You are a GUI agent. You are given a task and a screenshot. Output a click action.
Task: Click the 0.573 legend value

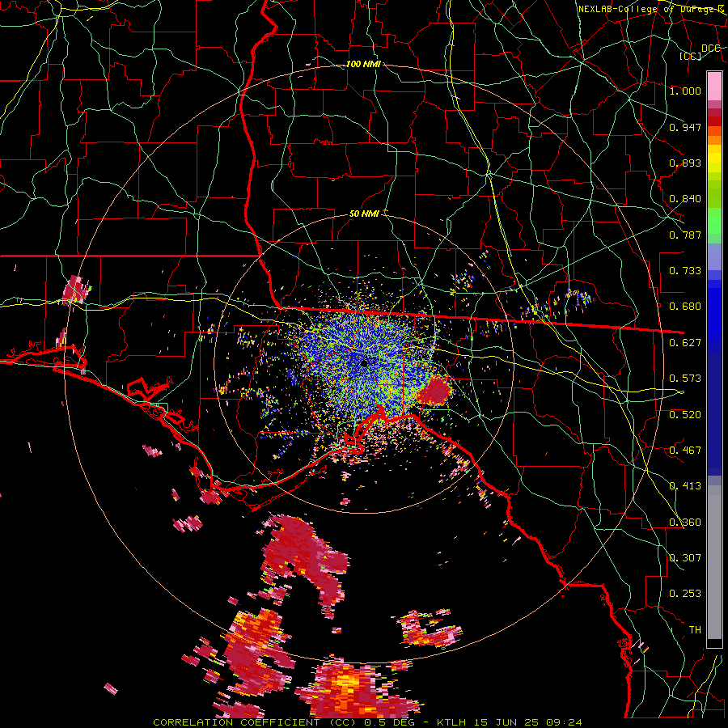pyautogui.click(x=685, y=379)
